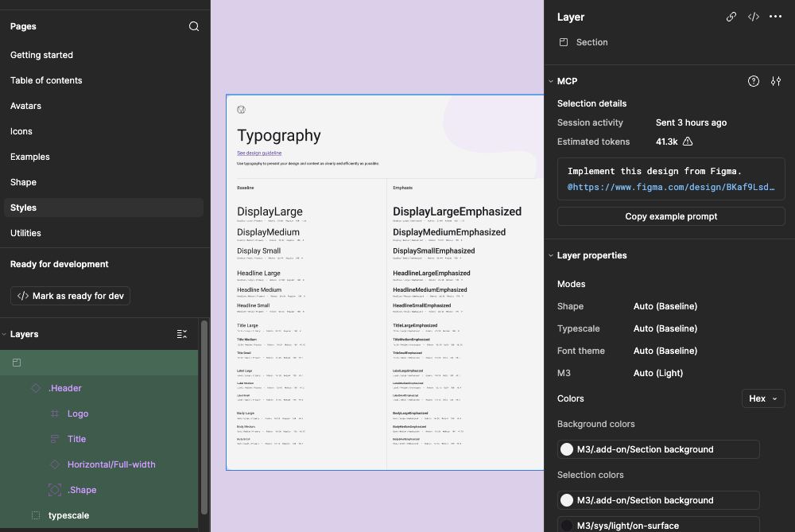Collapse the Layers panel chevron
The width and height of the screenshot is (795, 532).
coord(4,334)
